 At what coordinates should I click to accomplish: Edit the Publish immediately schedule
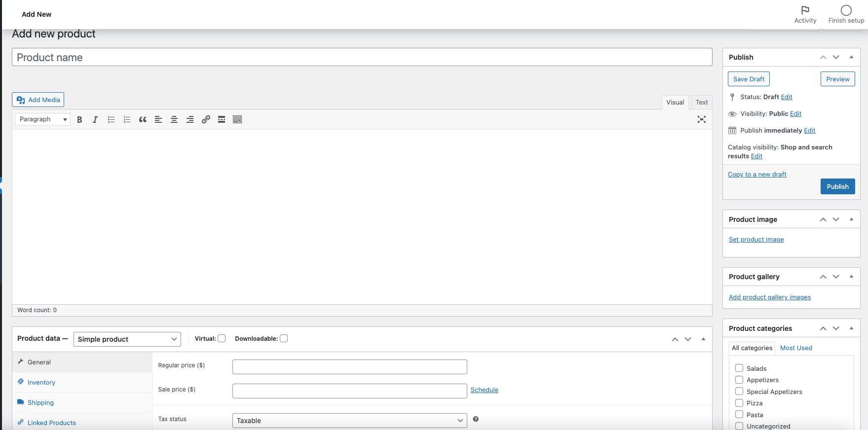click(x=810, y=131)
